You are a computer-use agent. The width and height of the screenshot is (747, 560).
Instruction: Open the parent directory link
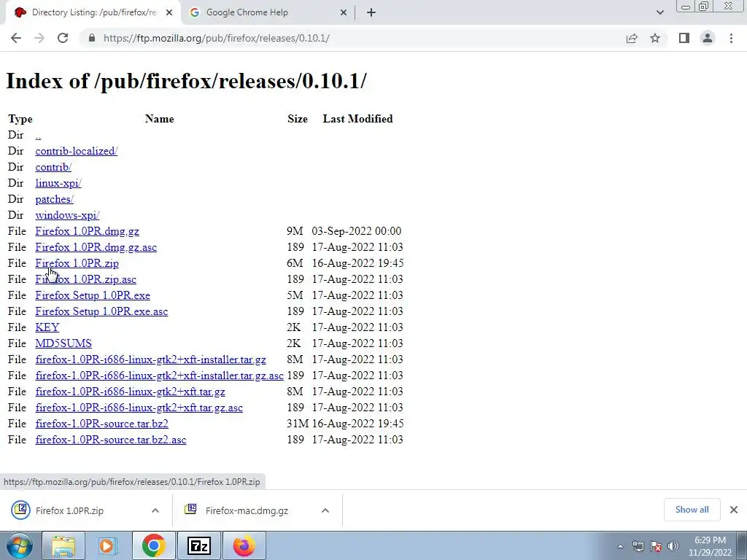click(x=38, y=135)
